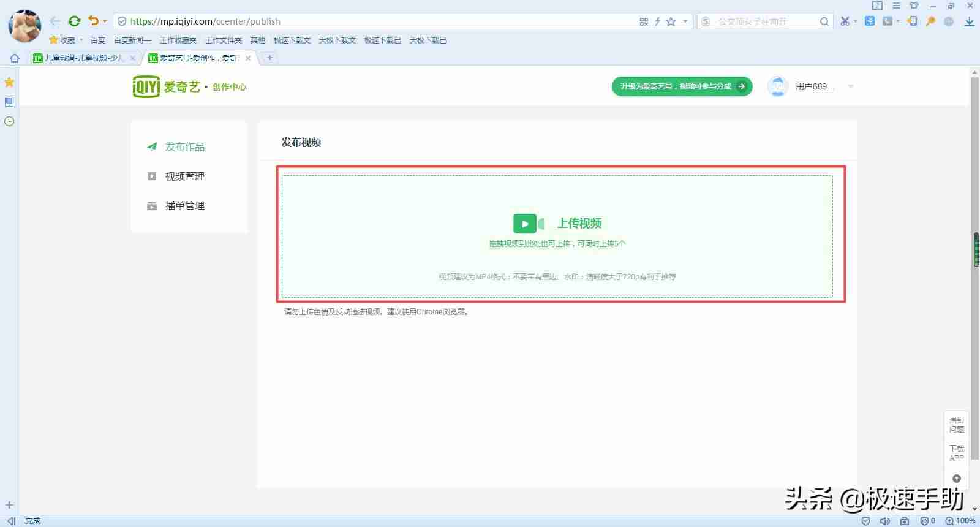This screenshot has width=980, height=527.
Task: Click the home icon in tab bar
Action: tap(15, 58)
